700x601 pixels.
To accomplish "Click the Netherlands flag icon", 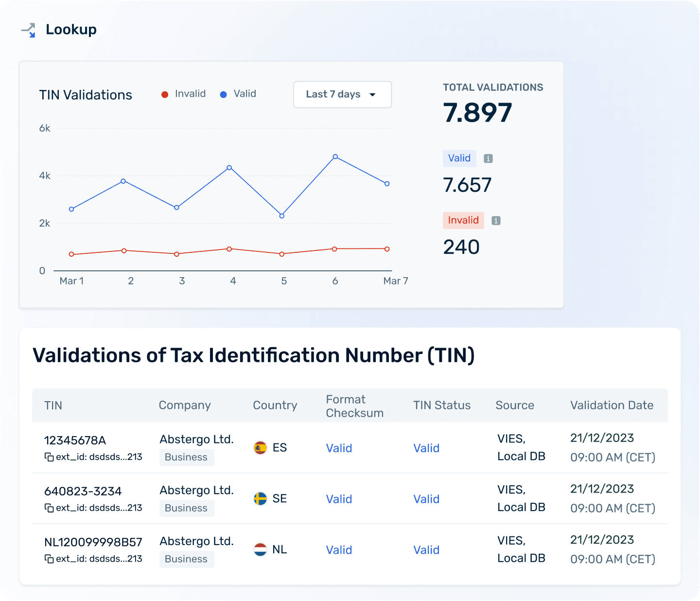I will coord(261,550).
